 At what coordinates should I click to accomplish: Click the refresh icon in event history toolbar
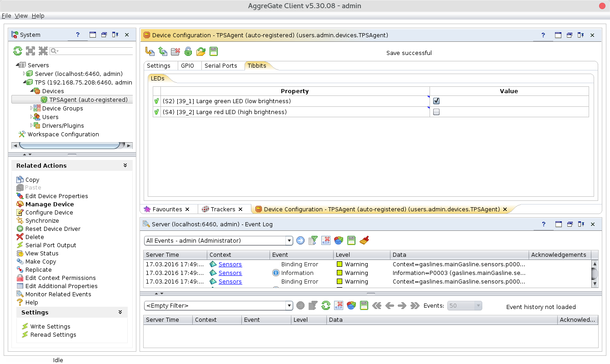coord(325,305)
